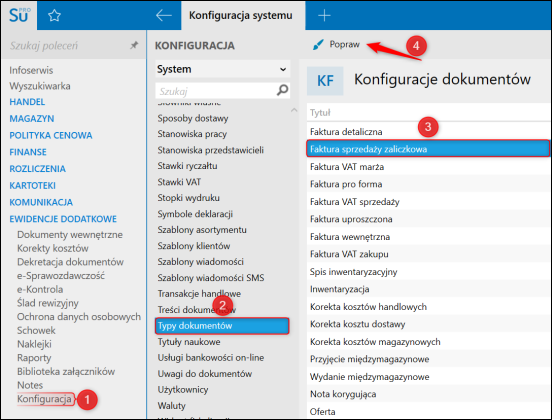The width and height of the screenshot is (552, 420).
Task: Select the Faktura sprzedaży zaliczkowa row
Action: (428, 149)
